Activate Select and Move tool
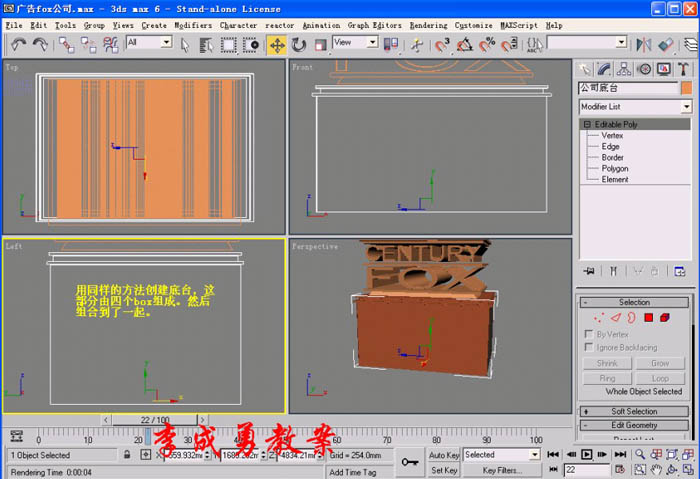This screenshot has height=479, width=700. coord(277,45)
